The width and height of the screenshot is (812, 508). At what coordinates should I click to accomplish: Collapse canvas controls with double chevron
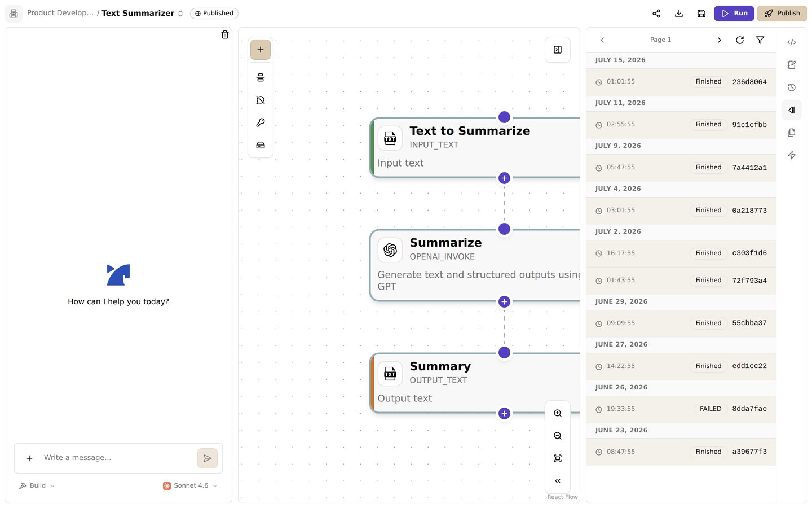(x=558, y=481)
